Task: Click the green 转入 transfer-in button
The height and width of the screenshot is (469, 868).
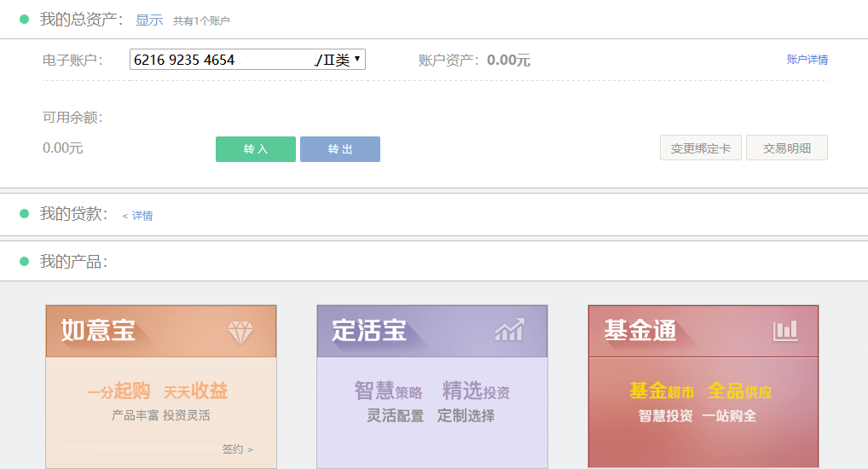Action: pyautogui.click(x=256, y=149)
